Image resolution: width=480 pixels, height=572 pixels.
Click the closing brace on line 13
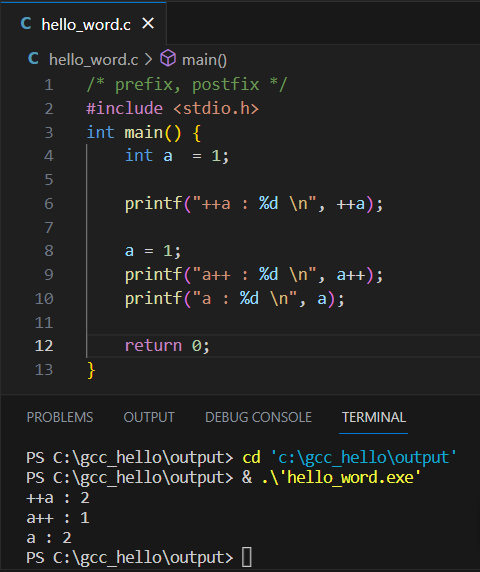tap(91, 370)
